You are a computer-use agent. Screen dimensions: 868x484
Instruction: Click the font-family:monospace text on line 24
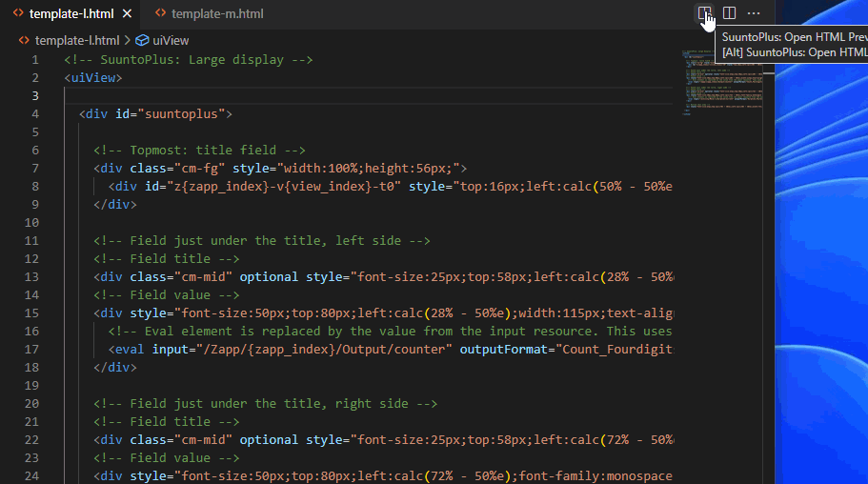[x=595, y=476]
